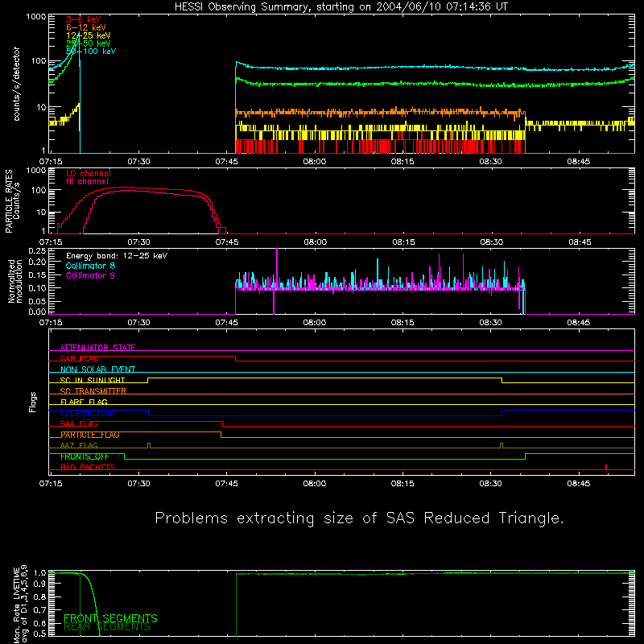Image resolution: width=644 pixels, height=644 pixels.
Task: Click the 0.20 tick on modulation axis
Action: tap(37, 262)
